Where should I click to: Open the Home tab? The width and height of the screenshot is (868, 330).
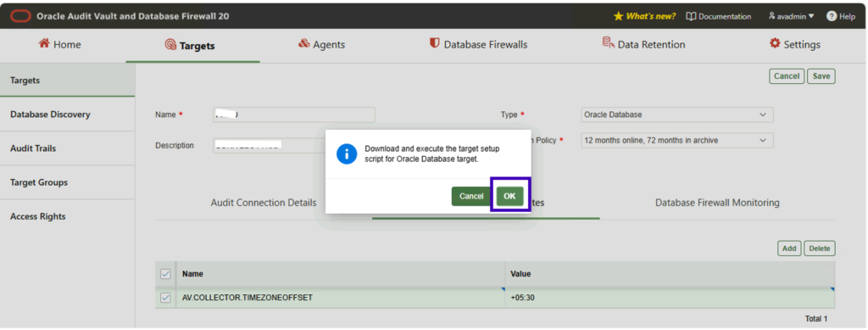[x=59, y=44]
